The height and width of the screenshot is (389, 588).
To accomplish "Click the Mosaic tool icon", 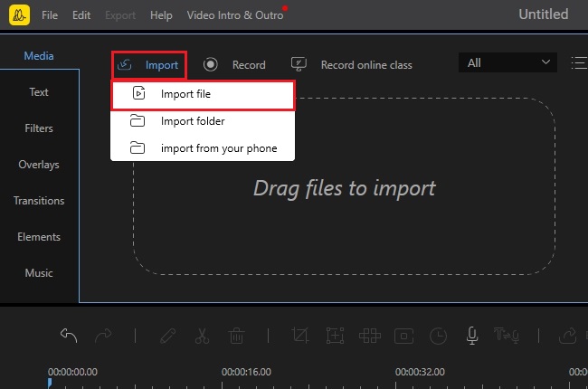I will pos(370,336).
